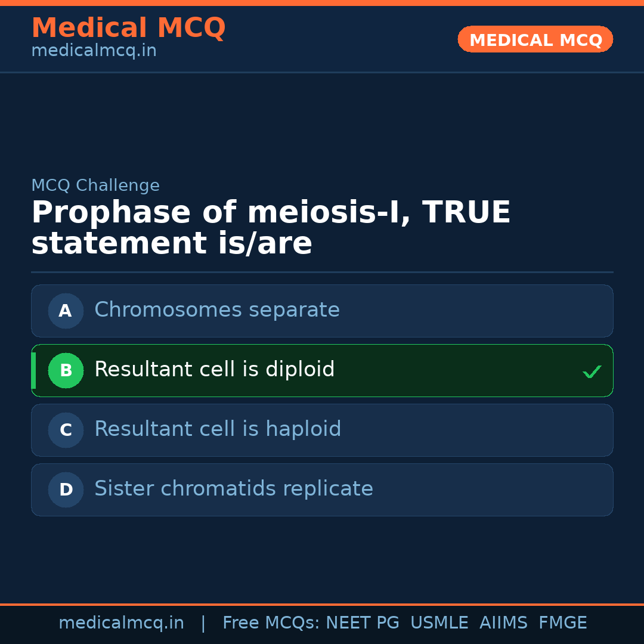The image size is (644, 644).
Task: Click the USMLE footer text
Action: (x=439, y=623)
